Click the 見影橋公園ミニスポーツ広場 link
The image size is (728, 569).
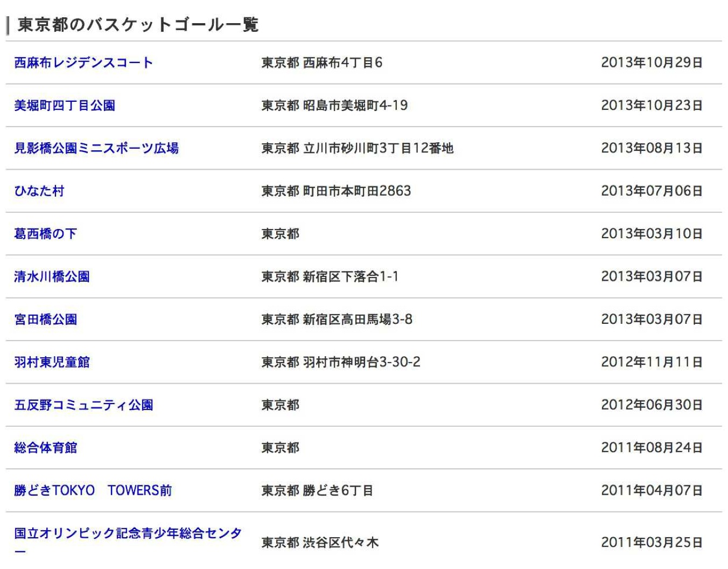[x=96, y=148]
